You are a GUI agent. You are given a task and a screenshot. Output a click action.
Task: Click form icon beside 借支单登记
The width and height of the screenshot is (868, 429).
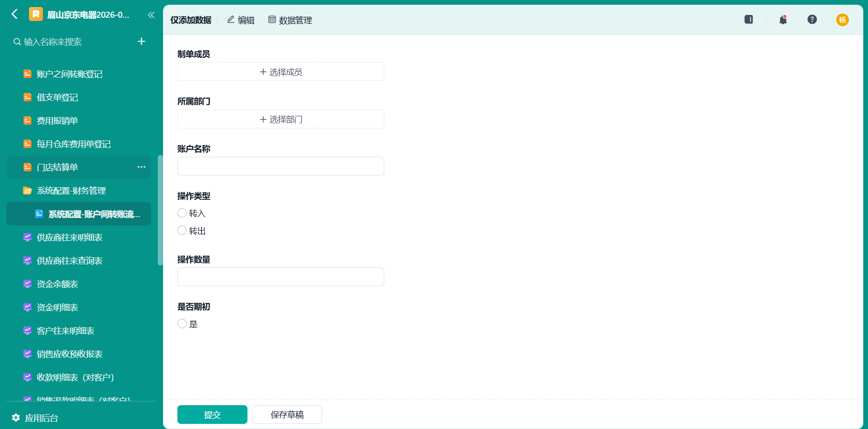click(28, 97)
